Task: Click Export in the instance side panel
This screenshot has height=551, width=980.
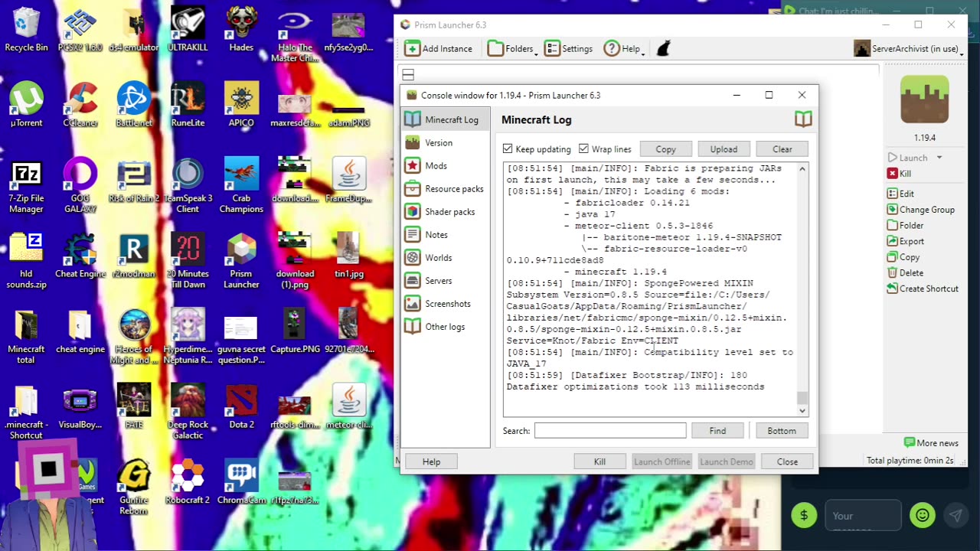Action: pyautogui.click(x=905, y=241)
